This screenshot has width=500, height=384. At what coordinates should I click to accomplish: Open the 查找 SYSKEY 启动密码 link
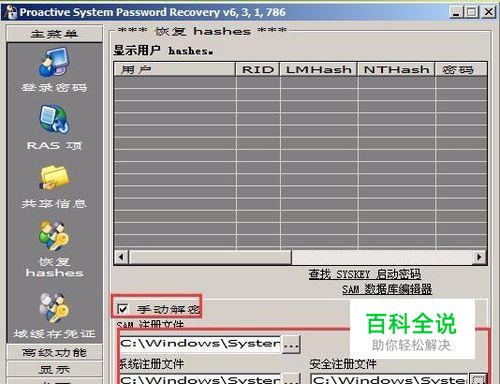(364, 274)
